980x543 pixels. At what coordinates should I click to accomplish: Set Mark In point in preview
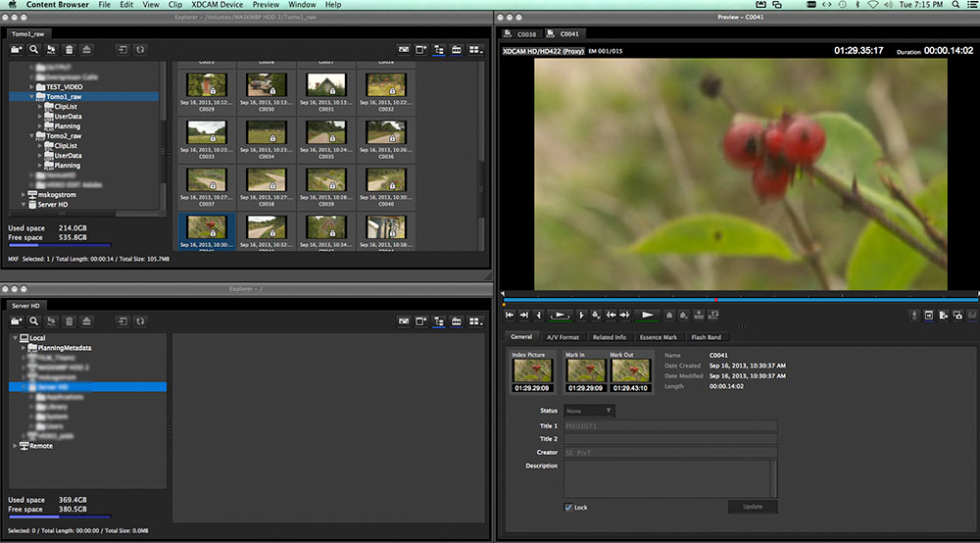click(539, 315)
